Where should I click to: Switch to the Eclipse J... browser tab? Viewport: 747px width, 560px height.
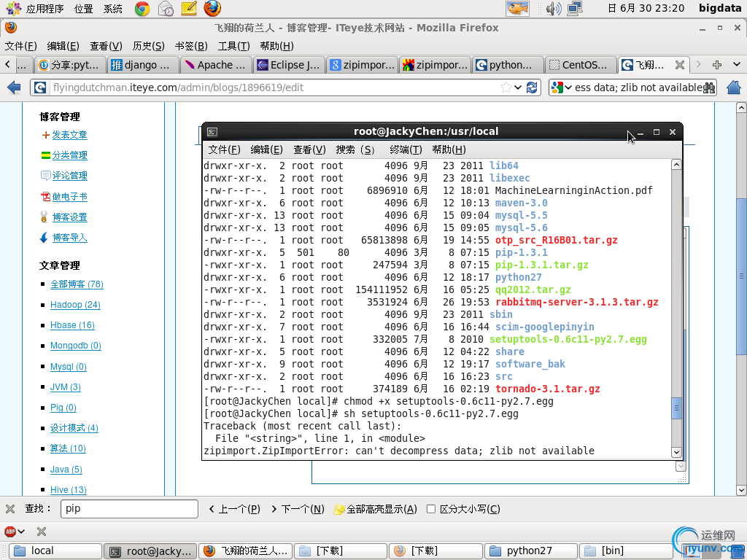289,65
